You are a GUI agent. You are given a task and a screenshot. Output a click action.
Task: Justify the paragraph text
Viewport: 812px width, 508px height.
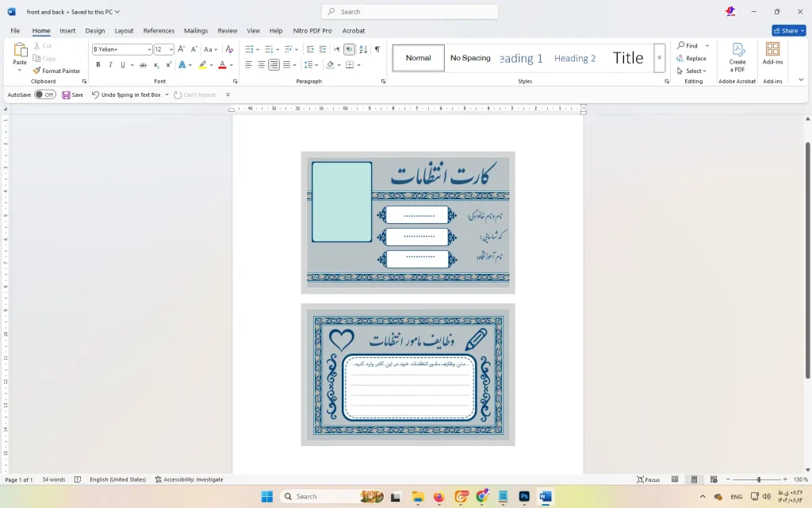click(286, 65)
